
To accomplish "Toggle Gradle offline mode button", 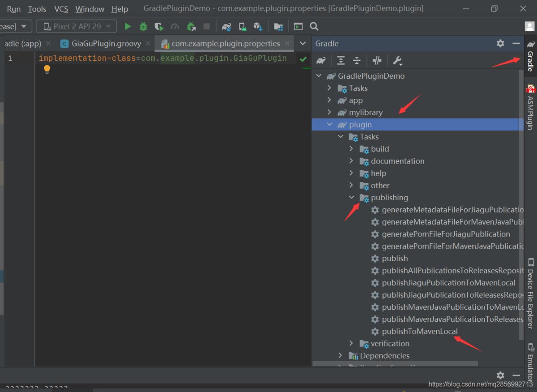I will coord(376,60).
